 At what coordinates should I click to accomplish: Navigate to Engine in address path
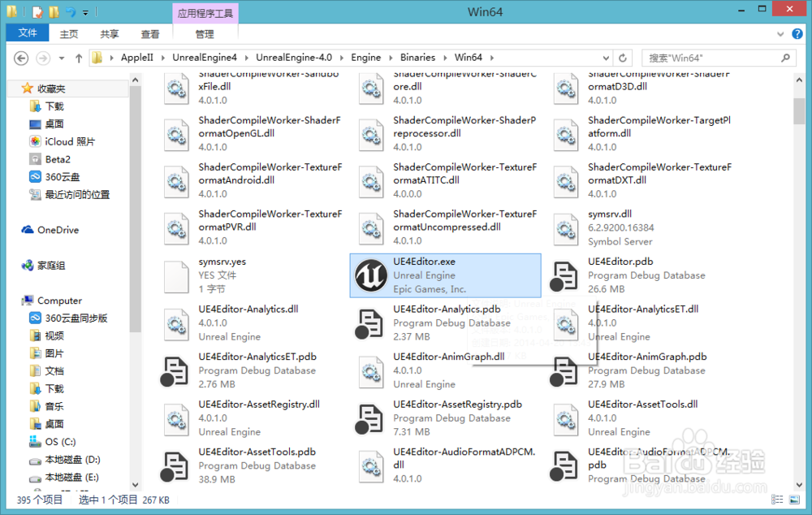click(365, 58)
